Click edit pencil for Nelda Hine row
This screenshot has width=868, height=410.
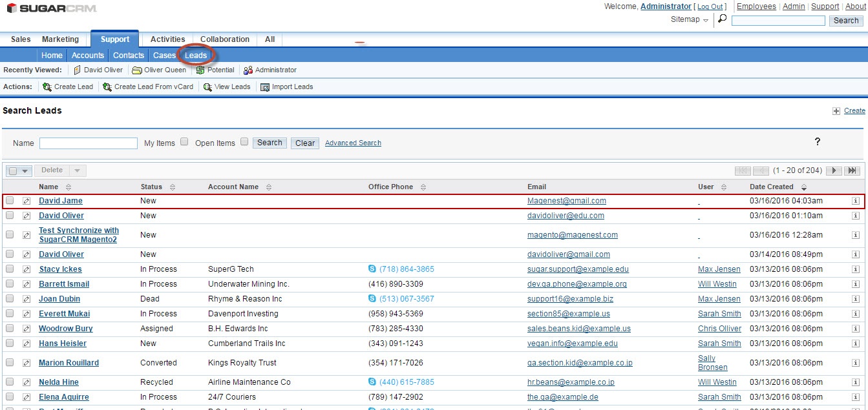[x=26, y=382]
